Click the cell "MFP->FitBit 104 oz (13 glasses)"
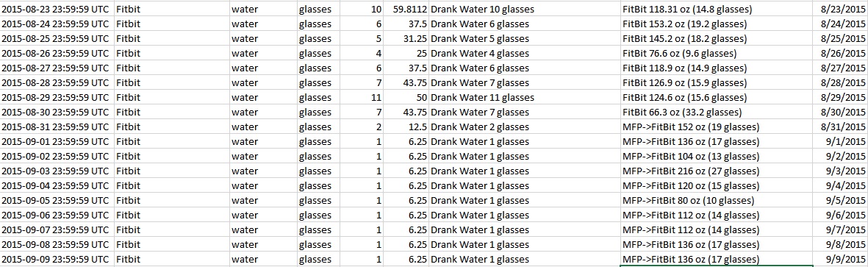The image size is (868, 267). click(717, 156)
